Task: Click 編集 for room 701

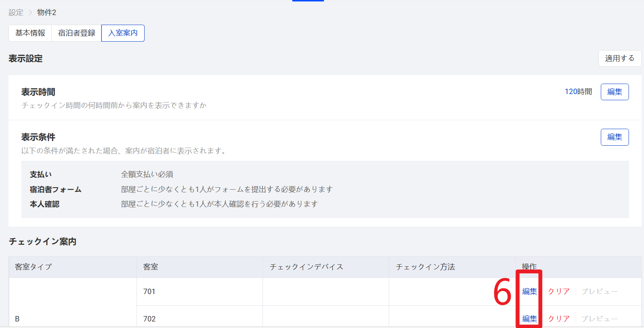Action: pyautogui.click(x=529, y=292)
